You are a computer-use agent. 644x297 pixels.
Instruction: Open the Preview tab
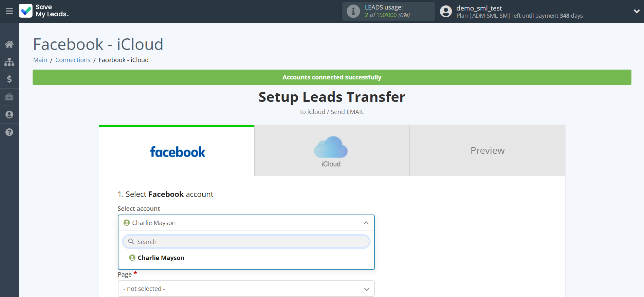click(487, 150)
